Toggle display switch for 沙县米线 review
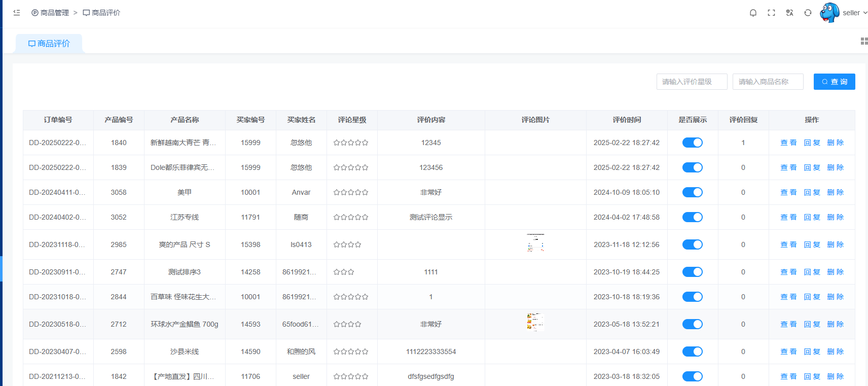868x386 pixels. coord(692,352)
